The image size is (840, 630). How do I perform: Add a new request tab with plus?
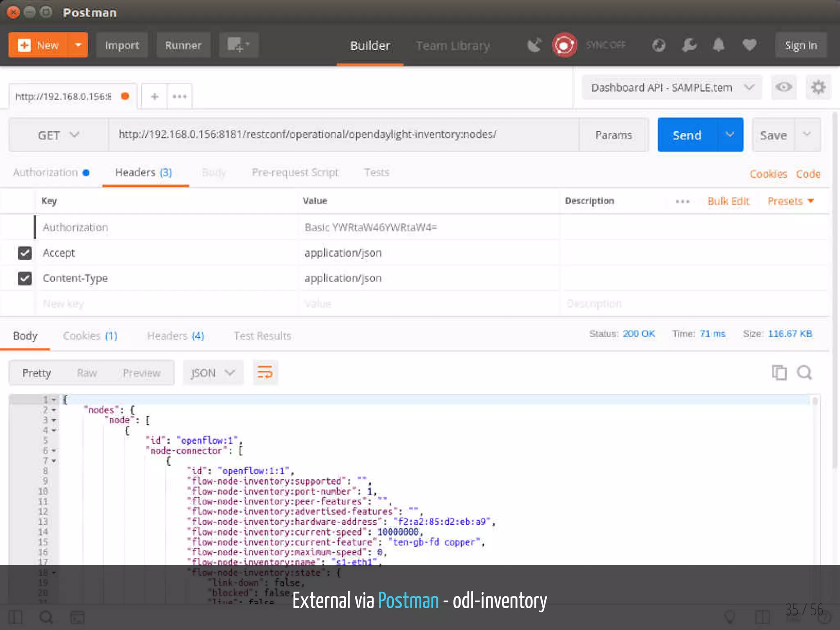(x=155, y=96)
